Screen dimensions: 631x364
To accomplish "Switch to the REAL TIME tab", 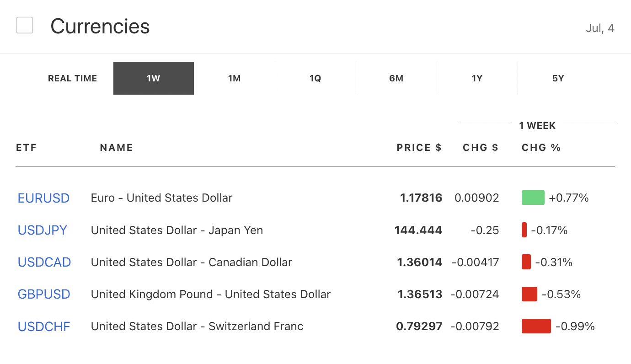I will [73, 78].
